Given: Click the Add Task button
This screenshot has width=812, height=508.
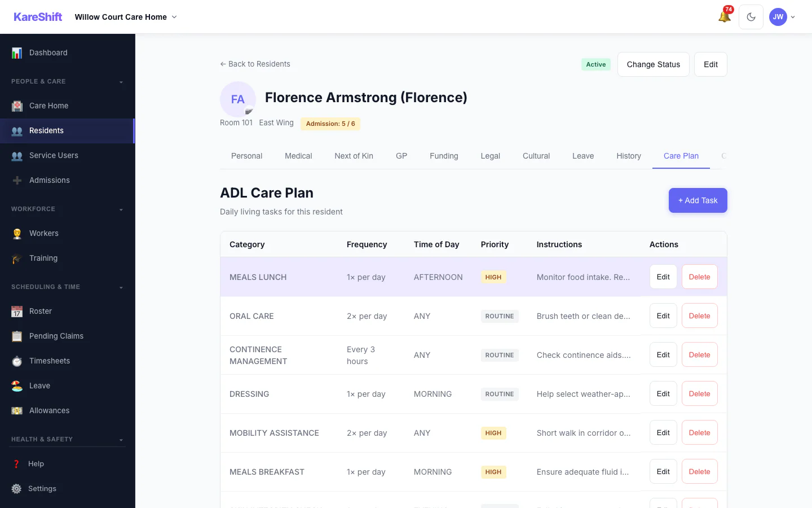Looking at the screenshot, I should [x=698, y=200].
